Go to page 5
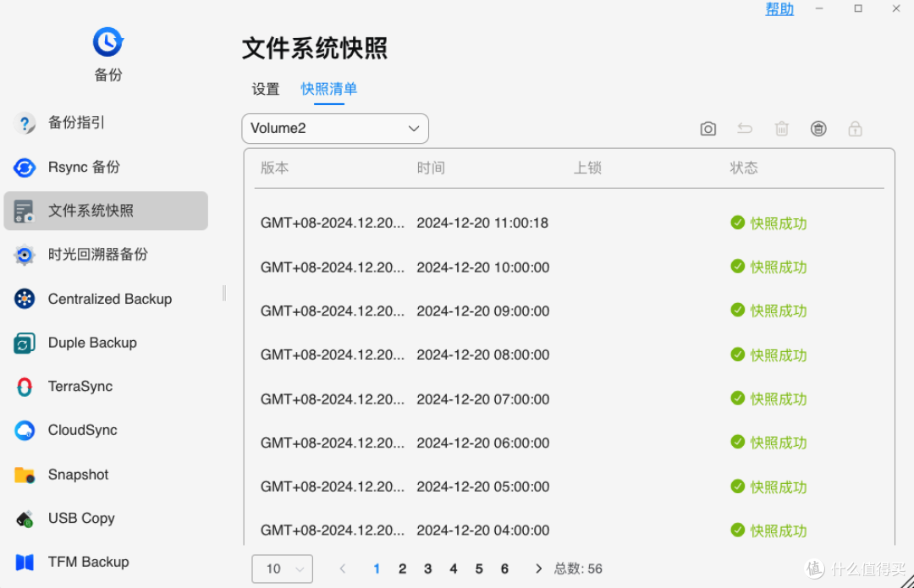914x588 pixels. tap(479, 569)
